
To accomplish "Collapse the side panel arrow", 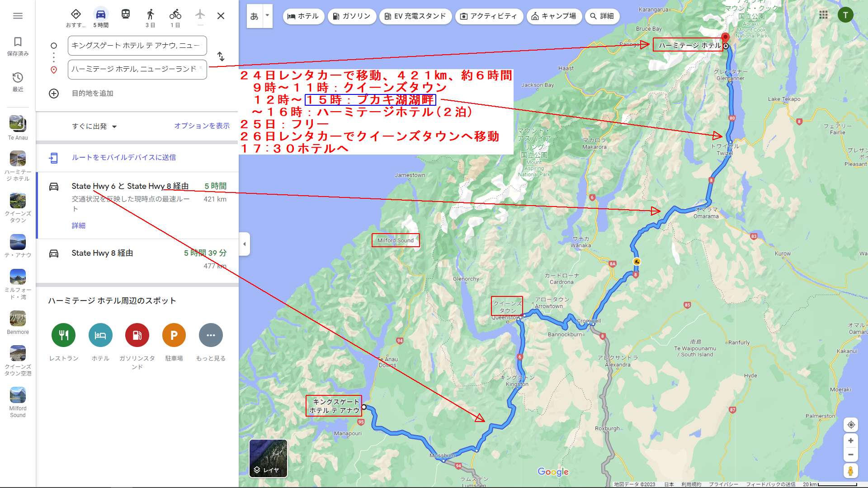I will 245,244.
